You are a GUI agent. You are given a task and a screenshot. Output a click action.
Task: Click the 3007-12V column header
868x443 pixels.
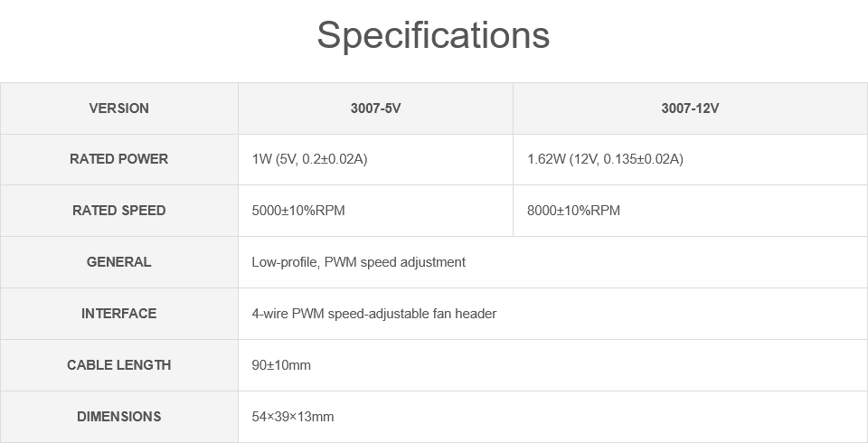(690, 108)
